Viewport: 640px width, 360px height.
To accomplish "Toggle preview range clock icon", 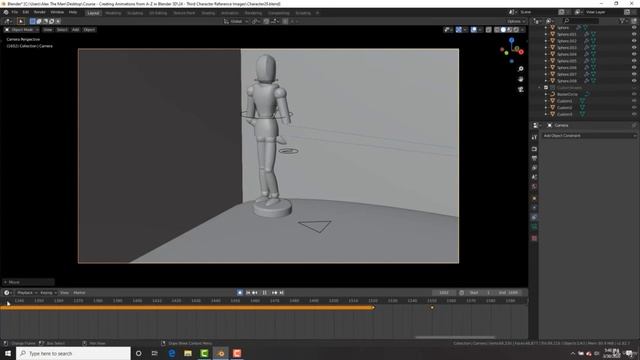I will click(462, 293).
